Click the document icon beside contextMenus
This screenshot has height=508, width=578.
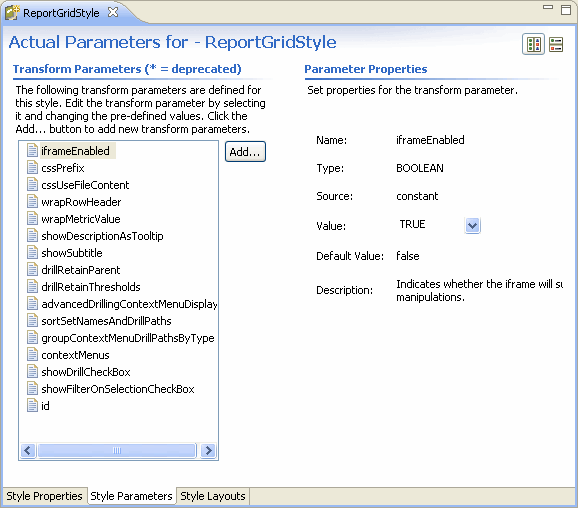tap(32, 355)
